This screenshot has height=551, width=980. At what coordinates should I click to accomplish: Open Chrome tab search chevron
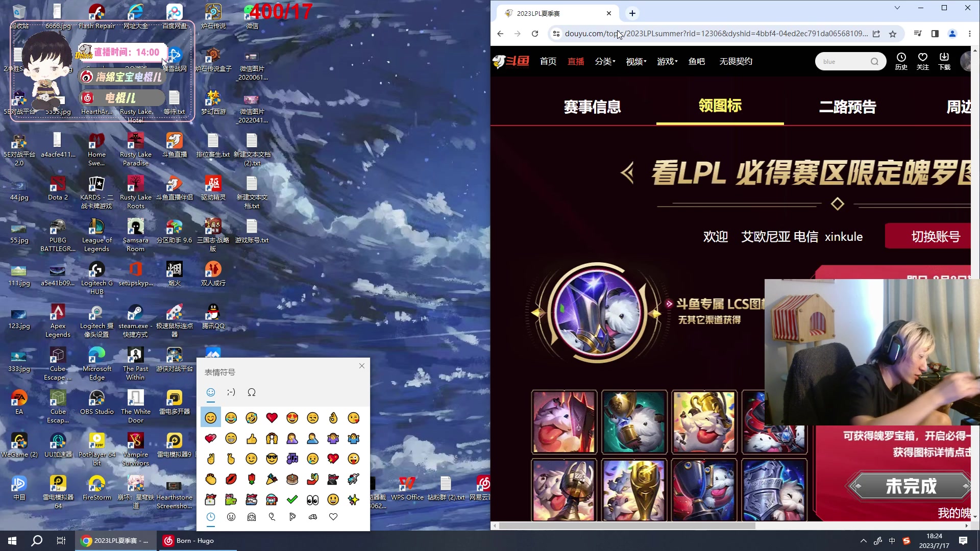click(897, 8)
